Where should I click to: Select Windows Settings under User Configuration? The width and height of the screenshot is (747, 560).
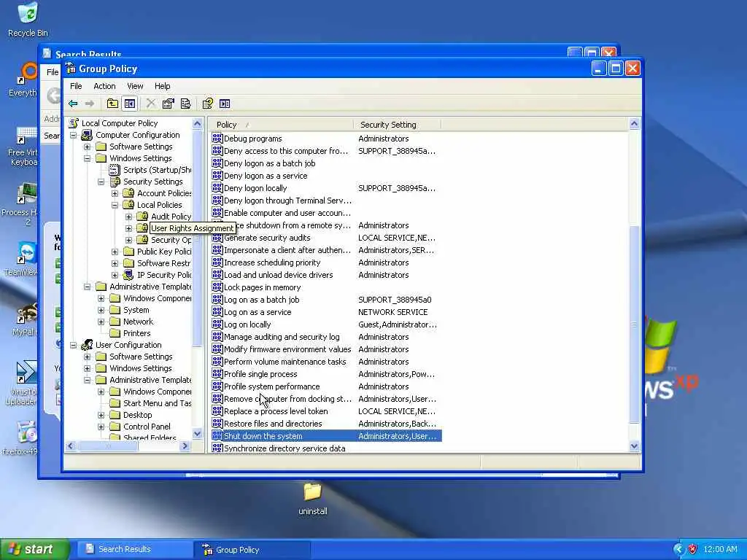(141, 368)
